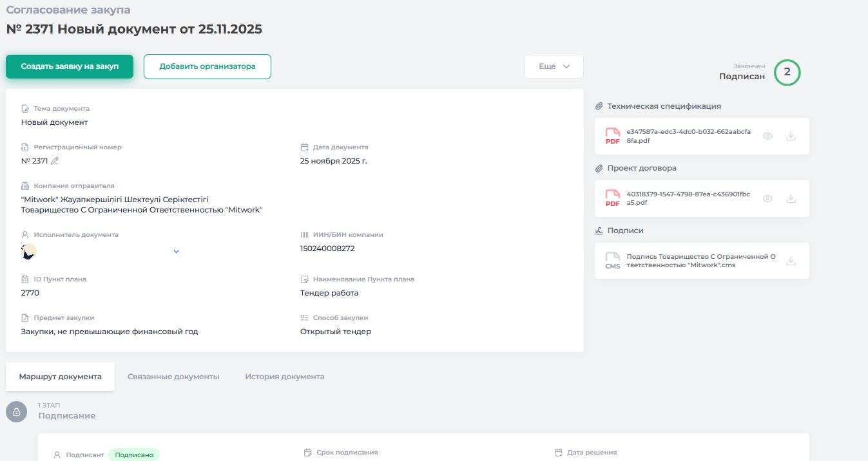The width and height of the screenshot is (868, 461).
Task: Download the contract project PDF file
Action: click(x=791, y=199)
